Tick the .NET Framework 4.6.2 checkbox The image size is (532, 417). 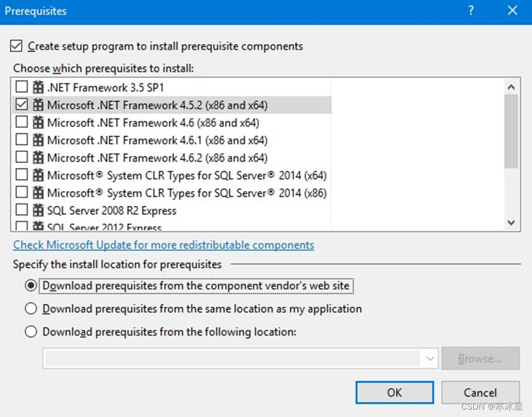point(22,157)
